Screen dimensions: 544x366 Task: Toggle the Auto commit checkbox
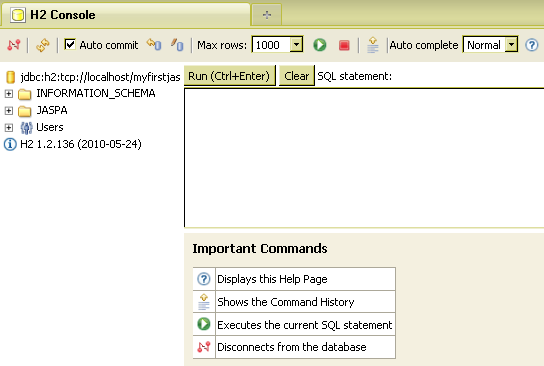pos(70,44)
